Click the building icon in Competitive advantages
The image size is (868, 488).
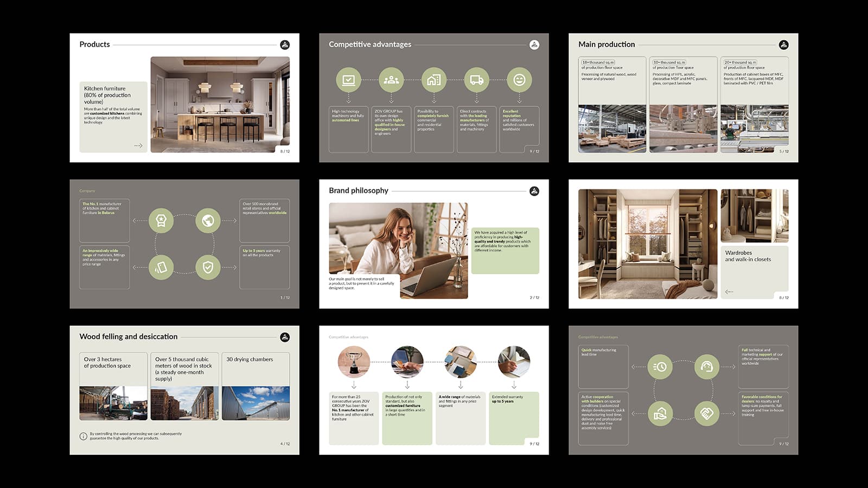(433, 80)
